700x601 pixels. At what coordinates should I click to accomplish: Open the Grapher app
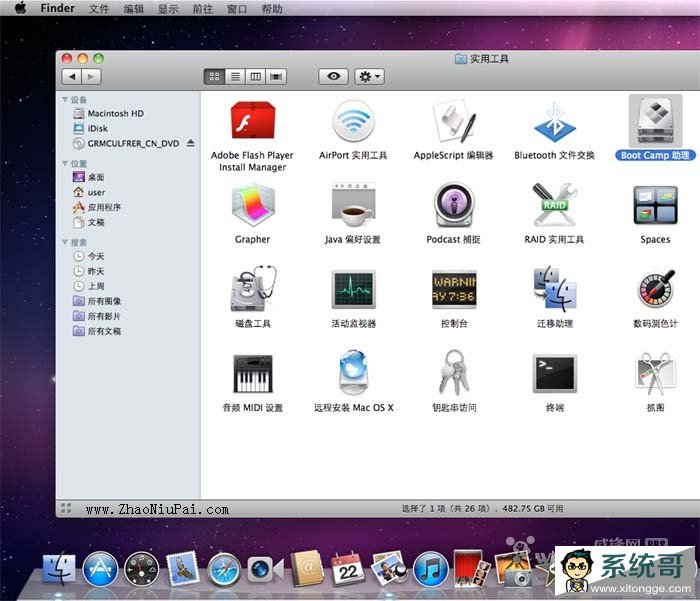(x=253, y=205)
